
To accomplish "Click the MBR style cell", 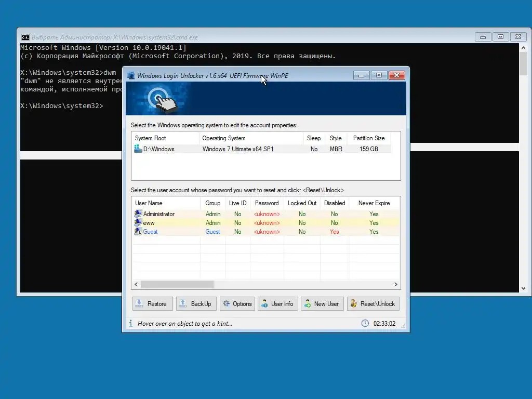I will pos(336,149).
